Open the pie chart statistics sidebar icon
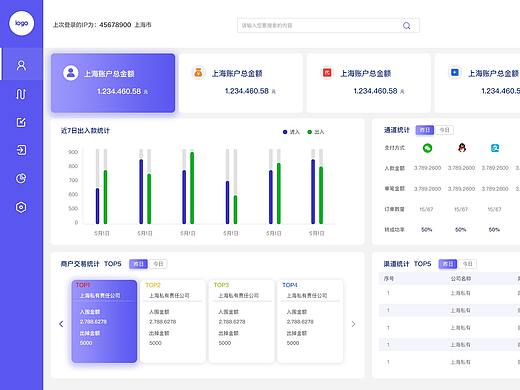This screenshot has width=520, height=390. (21, 178)
